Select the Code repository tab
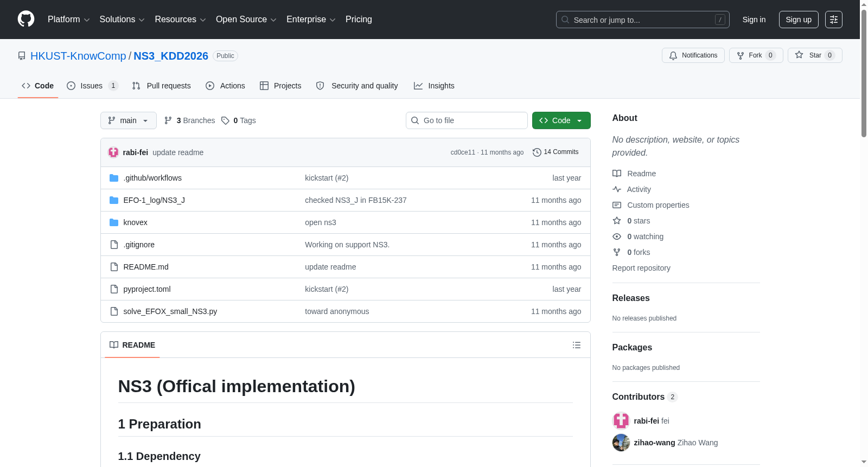 coord(38,86)
